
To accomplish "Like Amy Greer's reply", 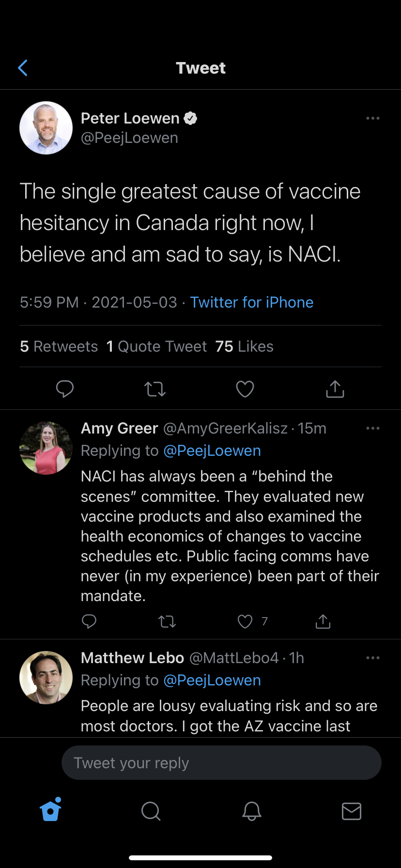I will (x=245, y=621).
